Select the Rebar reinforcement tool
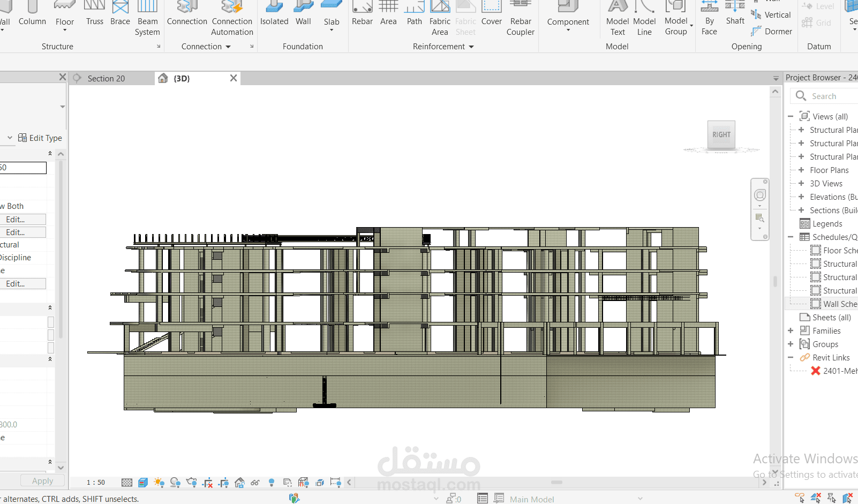The width and height of the screenshot is (858, 504). (x=362, y=14)
